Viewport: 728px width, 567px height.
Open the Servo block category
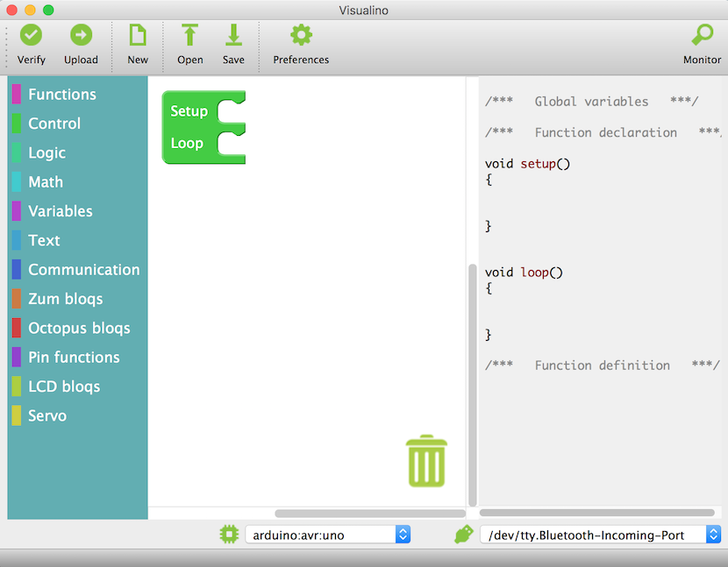pos(47,416)
